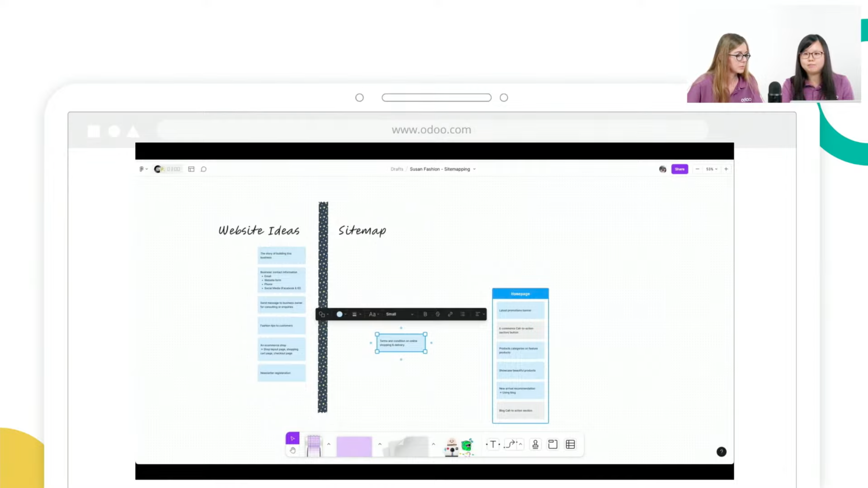
Task: Toggle bold formatting
Action: click(x=425, y=314)
